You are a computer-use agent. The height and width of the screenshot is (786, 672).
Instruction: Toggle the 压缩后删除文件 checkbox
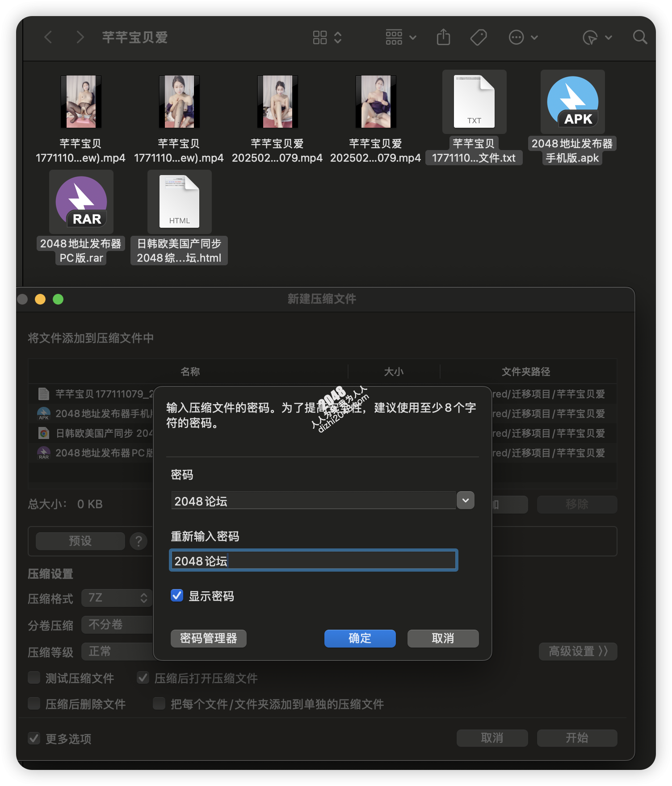coord(34,703)
